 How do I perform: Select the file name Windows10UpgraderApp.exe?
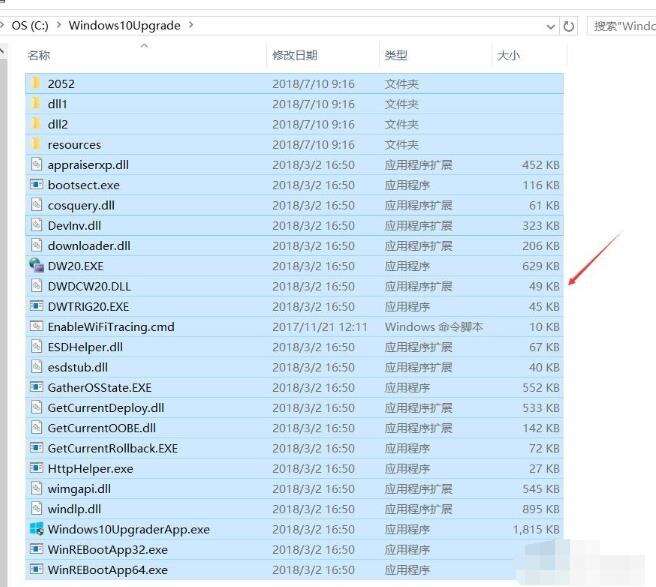tap(129, 529)
